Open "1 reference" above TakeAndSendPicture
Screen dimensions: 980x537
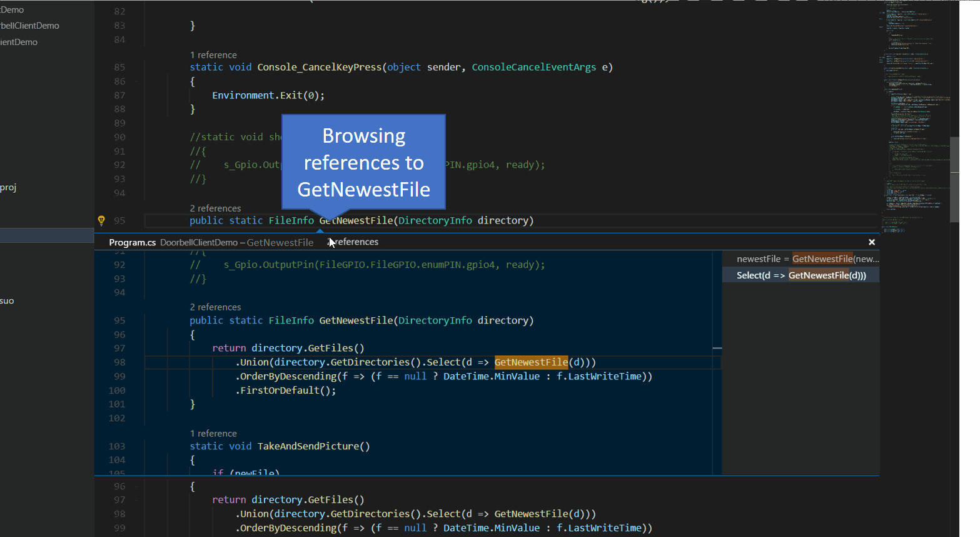[x=213, y=432]
